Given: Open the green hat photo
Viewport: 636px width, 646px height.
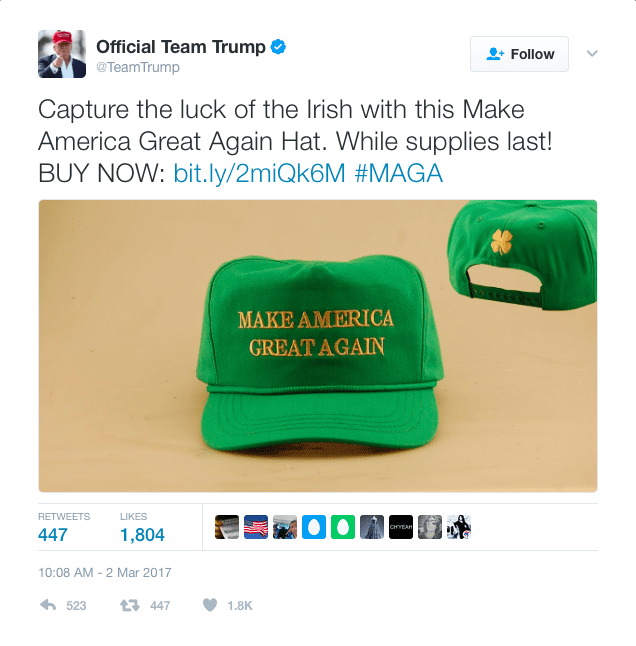Looking at the screenshot, I should [x=318, y=346].
